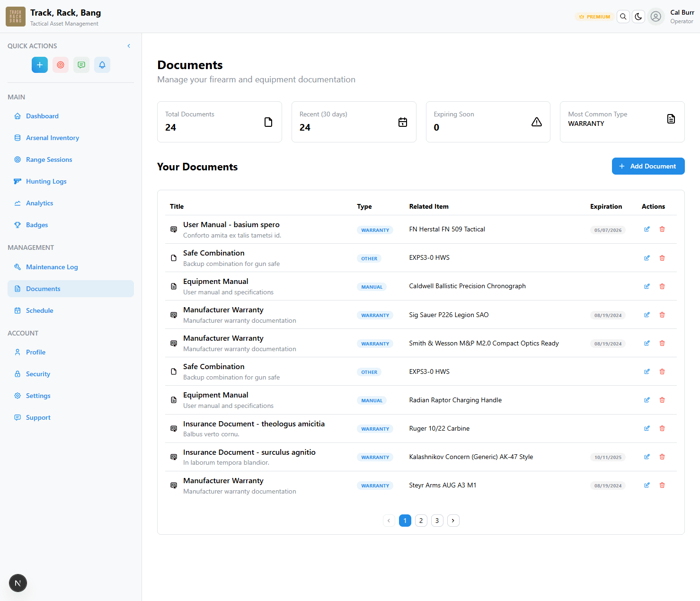This screenshot has width=700, height=601.
Task: Delete the Caldwell Chronograph Equipment Manual
Action: click(x=662, y=286)
